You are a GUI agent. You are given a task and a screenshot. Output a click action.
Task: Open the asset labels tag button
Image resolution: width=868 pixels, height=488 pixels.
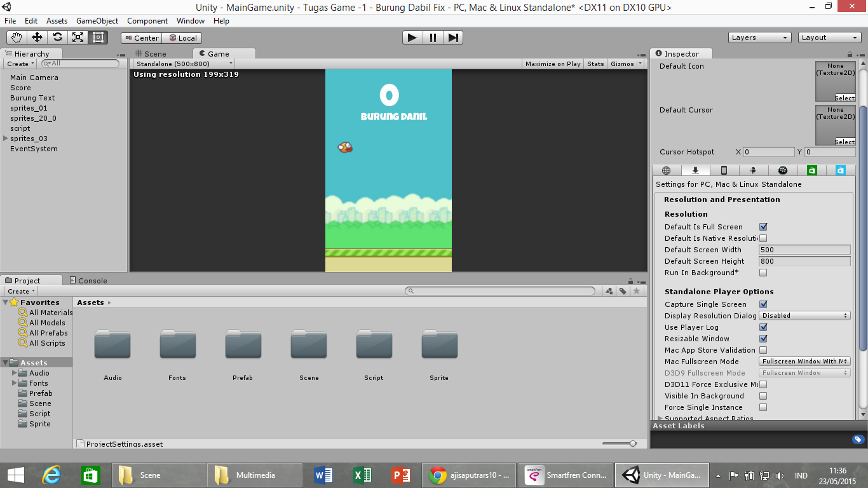(x=857, y=439)
